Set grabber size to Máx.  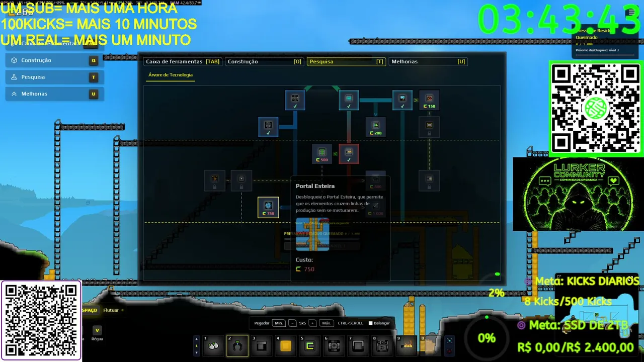pos(326,323)
